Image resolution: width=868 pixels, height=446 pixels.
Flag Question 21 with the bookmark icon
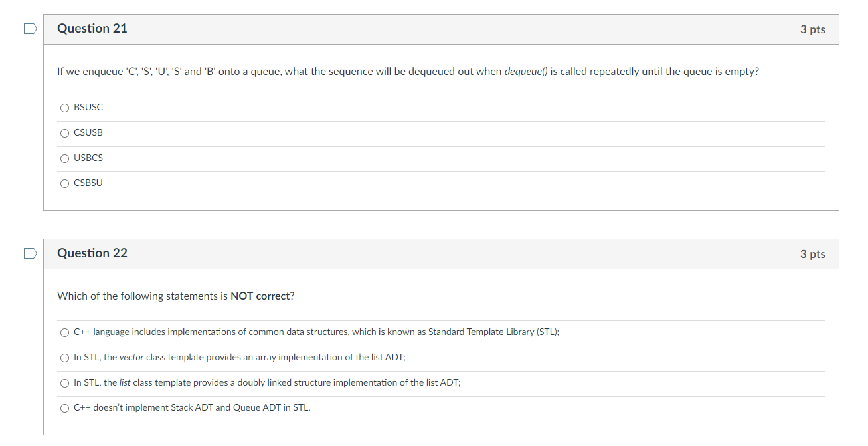(x=30, y=29)
